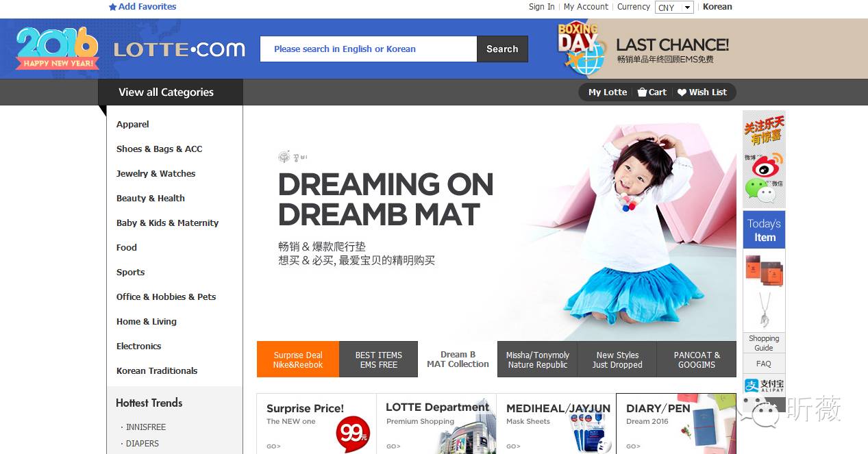Click the Add Favorites star icon
Viewport: 868px width, 454px height.
(113, 7)
